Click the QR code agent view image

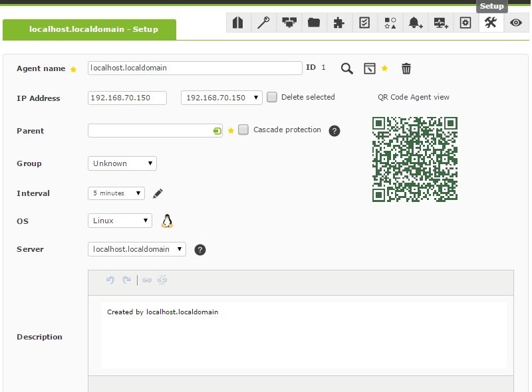(415, 159)
